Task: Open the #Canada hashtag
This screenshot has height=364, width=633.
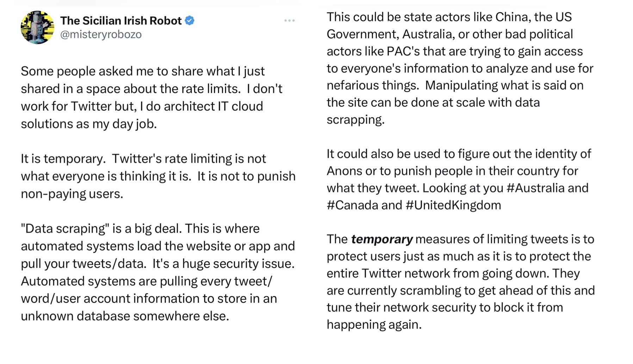Action: coord(353,205)
